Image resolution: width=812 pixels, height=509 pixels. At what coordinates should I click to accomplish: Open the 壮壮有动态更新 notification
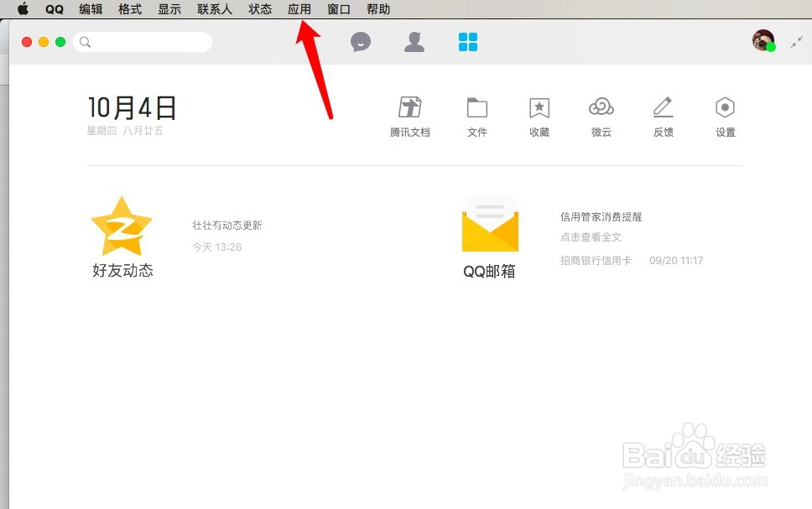pyautogui.click(x=227, y=226)
